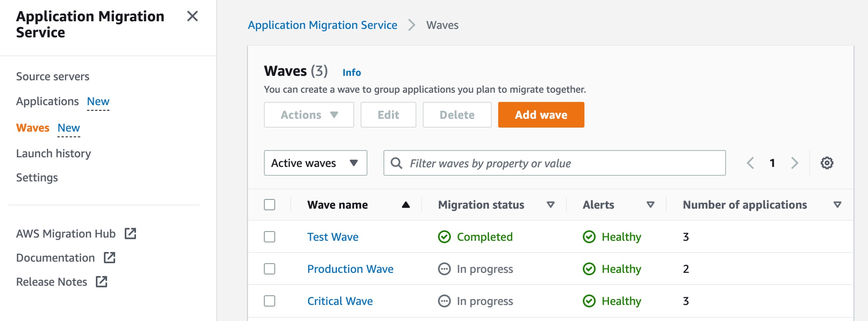Open the Documentation link
The height and width of the screenshot is (321, 868).
[55, 257]
